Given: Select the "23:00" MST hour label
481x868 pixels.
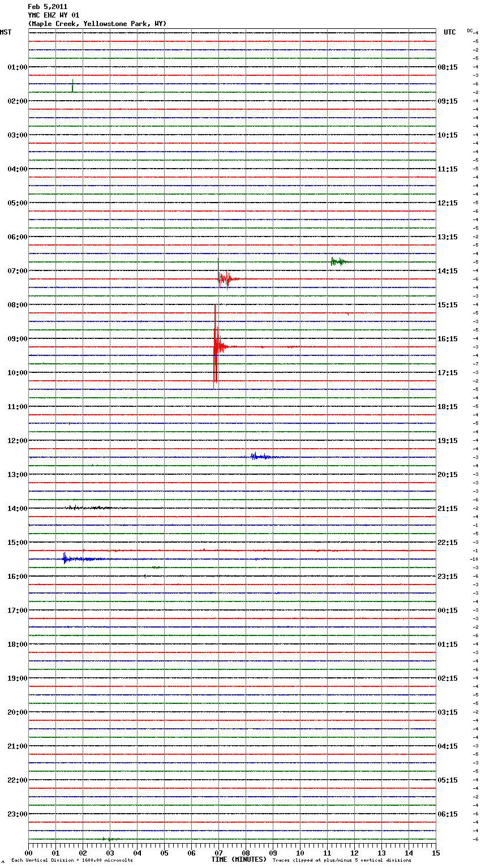Looking at the screenshot, I should click(x=17, y=814).
